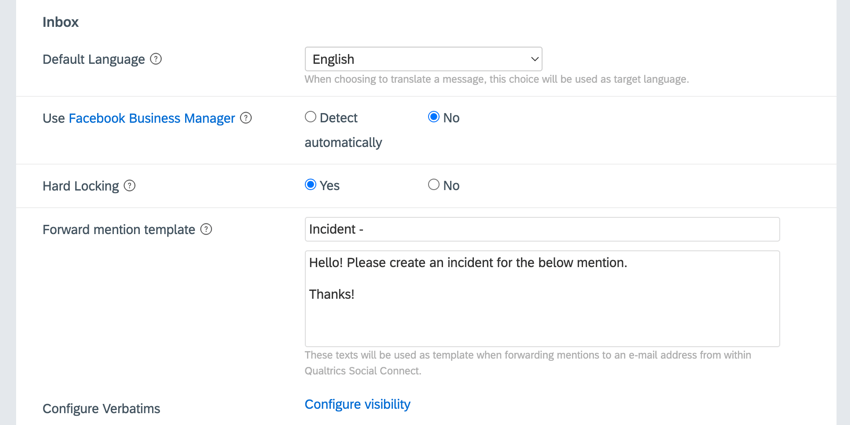This screenshot has width=850, height=425.
Task: Click the Inbox section heading
Action: 61,22
